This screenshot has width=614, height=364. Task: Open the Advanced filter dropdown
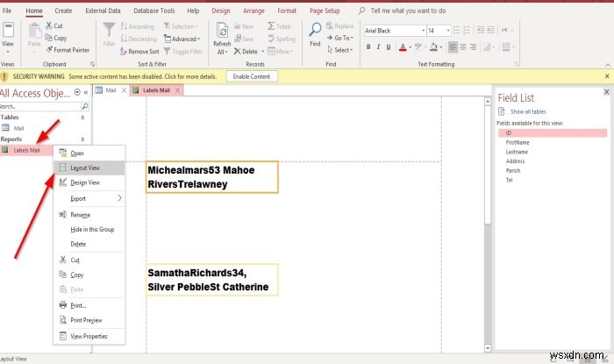(182, 39)
